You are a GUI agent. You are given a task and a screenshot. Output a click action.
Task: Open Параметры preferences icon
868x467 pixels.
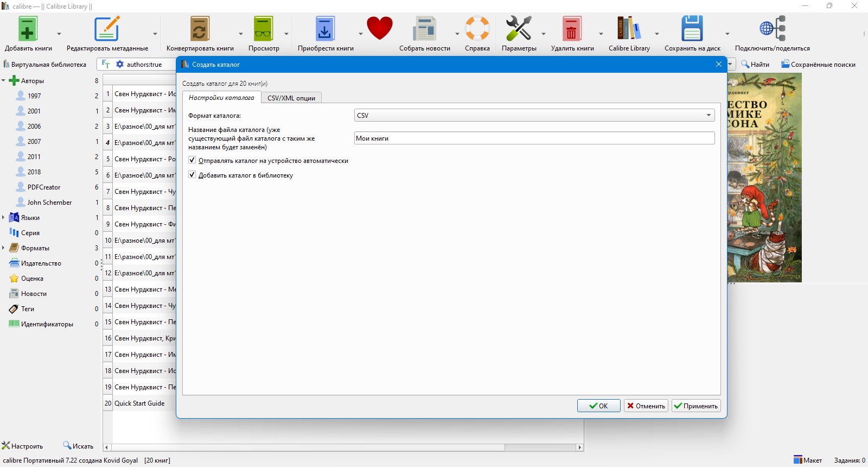point(519,29)
